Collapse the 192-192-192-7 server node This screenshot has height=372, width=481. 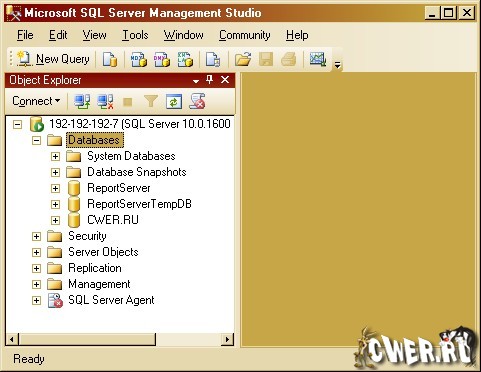[x=17, y=125]
